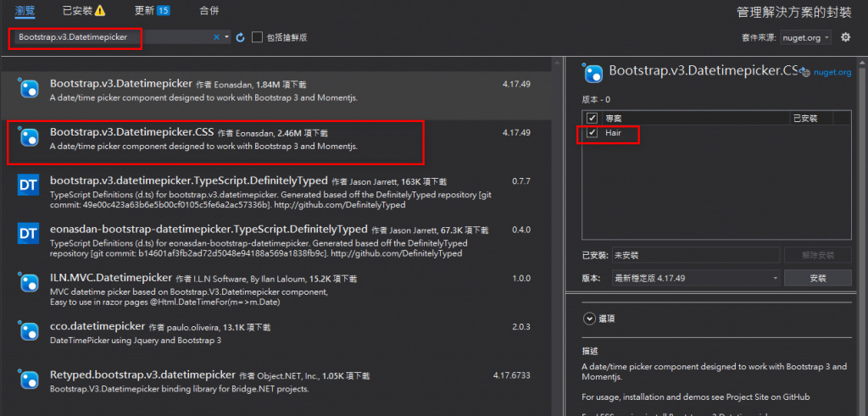The height and width of the screenshot is (416, 868).
Task: Click the cco.datetimepicker package icon
Action: tap(28, 331)
